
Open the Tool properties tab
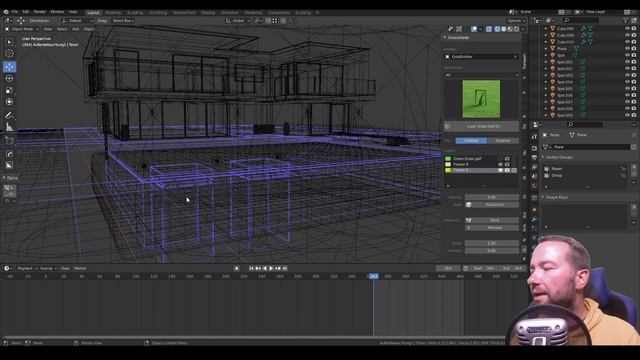tap(534, 137)
